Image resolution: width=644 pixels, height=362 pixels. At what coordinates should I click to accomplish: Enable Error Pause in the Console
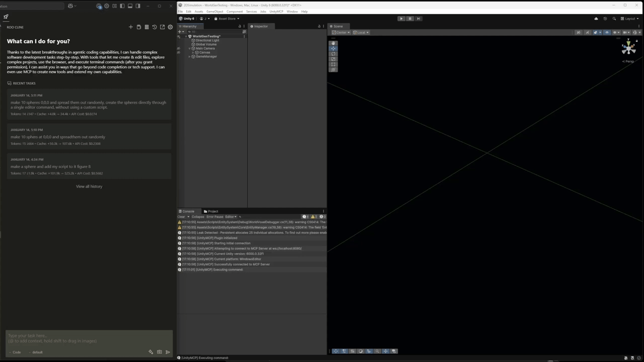pos(215,217)
